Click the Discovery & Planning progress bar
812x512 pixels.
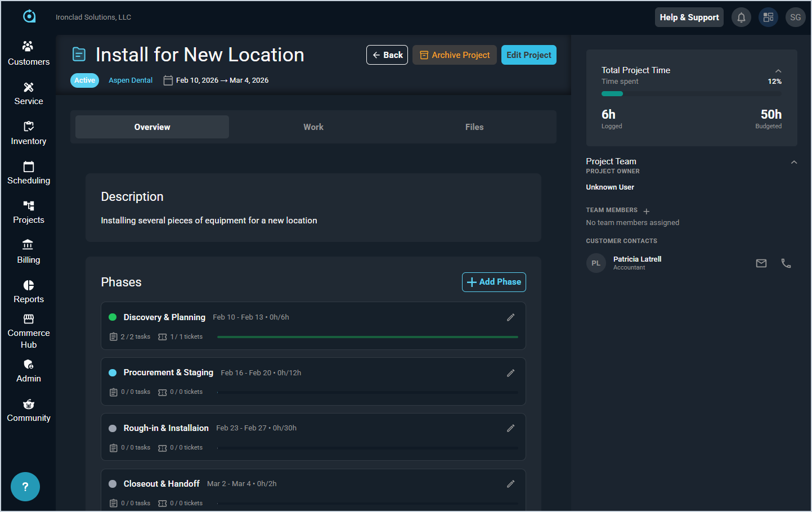pyautogui.click(x=367, y=337)
